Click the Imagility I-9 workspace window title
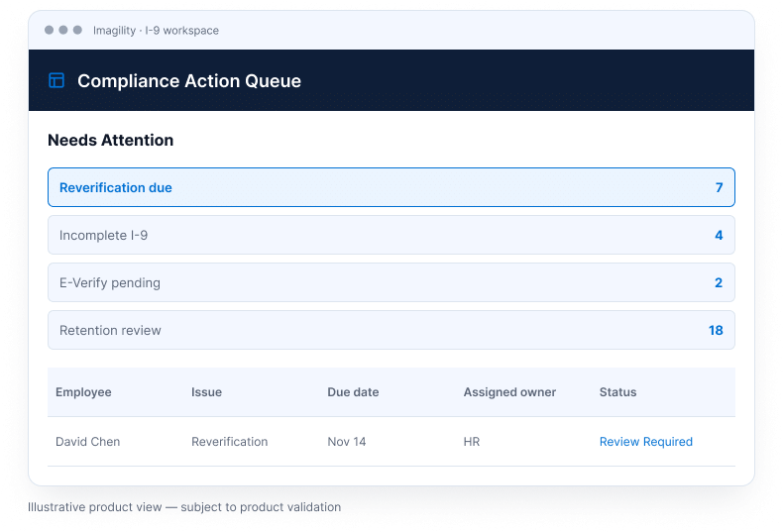 (156, 31)
